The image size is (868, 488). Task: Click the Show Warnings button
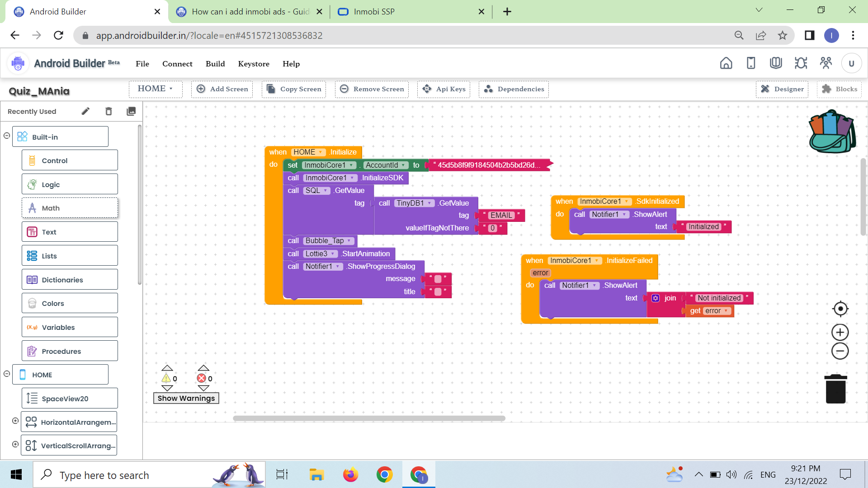click(186, 398)
